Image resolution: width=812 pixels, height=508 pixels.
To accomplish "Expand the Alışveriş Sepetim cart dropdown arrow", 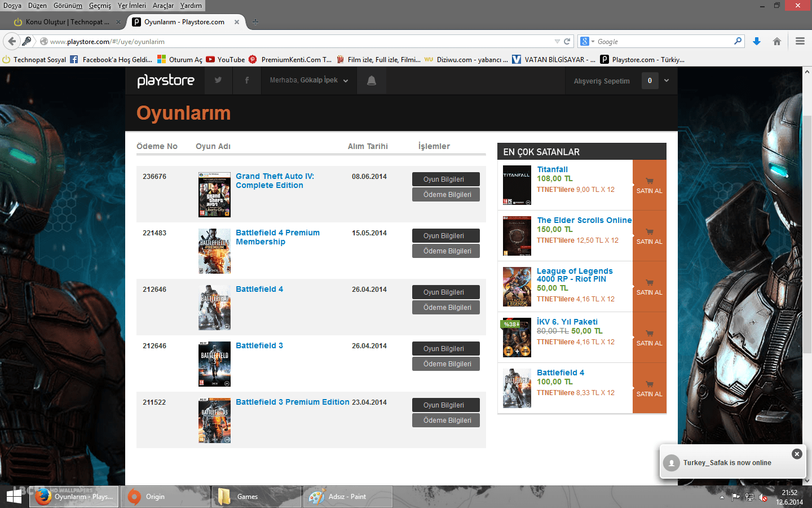I will click(x=667, y=81).
